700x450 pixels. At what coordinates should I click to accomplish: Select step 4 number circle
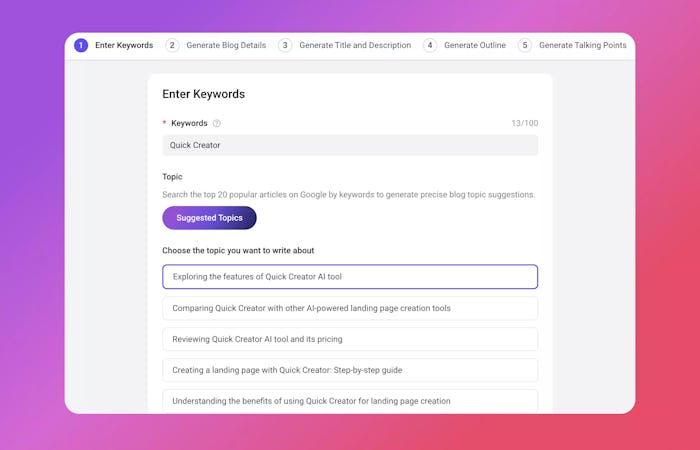point(429,45)
